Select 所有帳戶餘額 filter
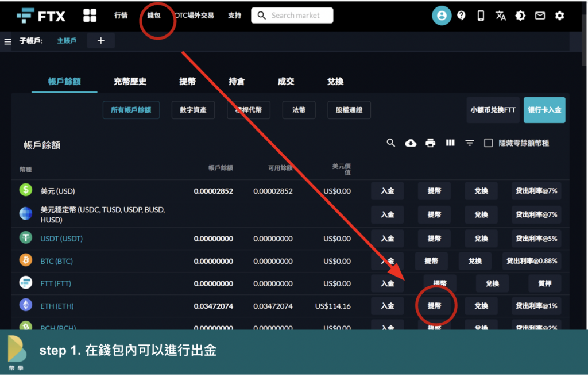This screenshot has height=376, width=588. pos(131,110)
